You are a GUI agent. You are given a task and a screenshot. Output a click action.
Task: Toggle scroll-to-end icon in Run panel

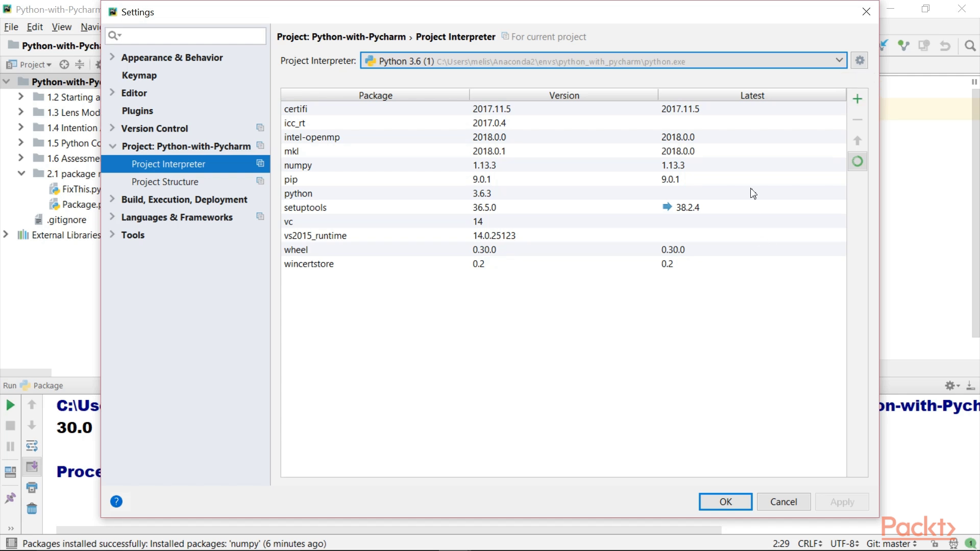coord(32,466)
